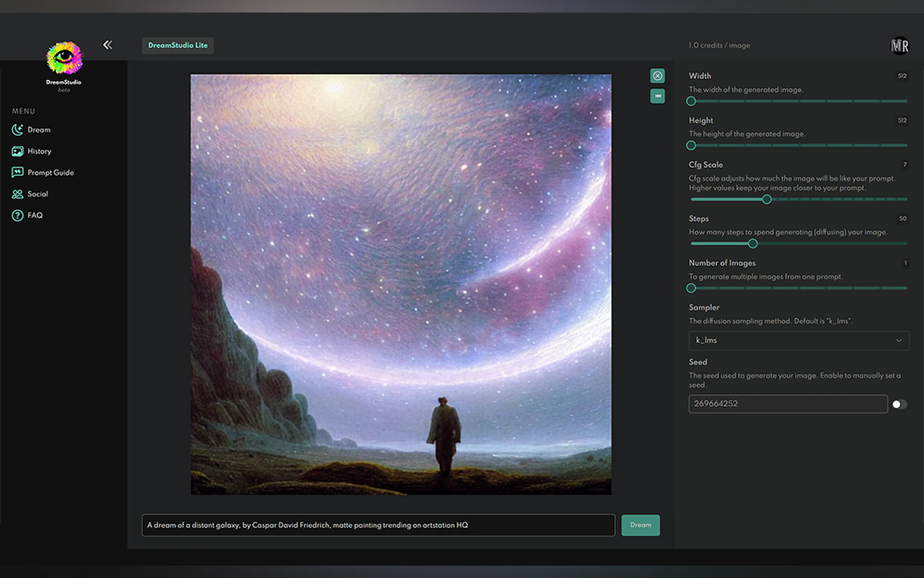Click the seed number input field
The image size is (924, 578).
(x=788, y=404)
